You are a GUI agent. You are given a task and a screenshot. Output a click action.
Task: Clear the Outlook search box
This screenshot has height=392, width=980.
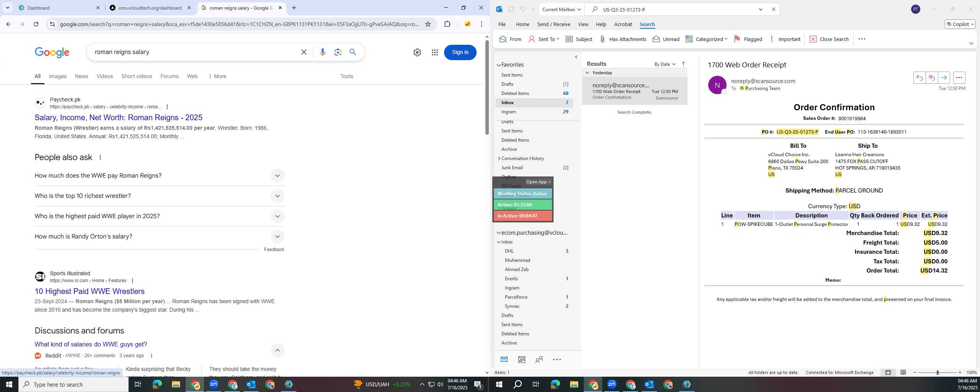point(773,9)
